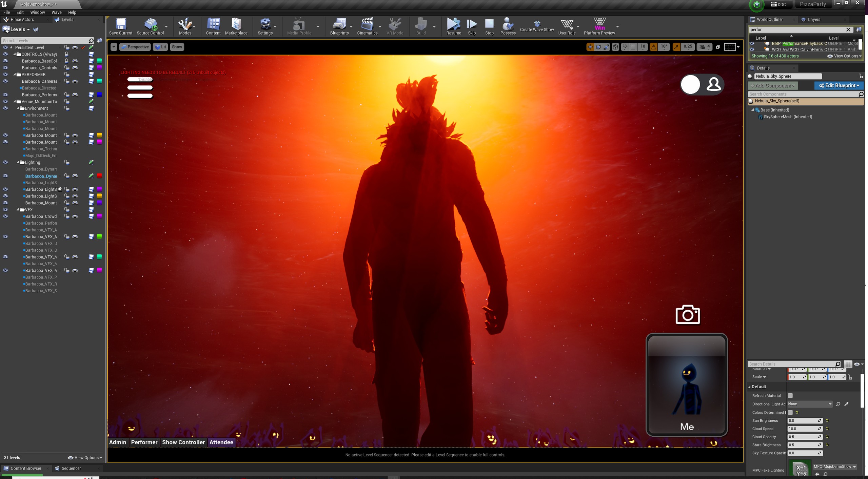This screenshot has height=479, width=868.
Task: Select Performer role button
Action: point(144,442)
